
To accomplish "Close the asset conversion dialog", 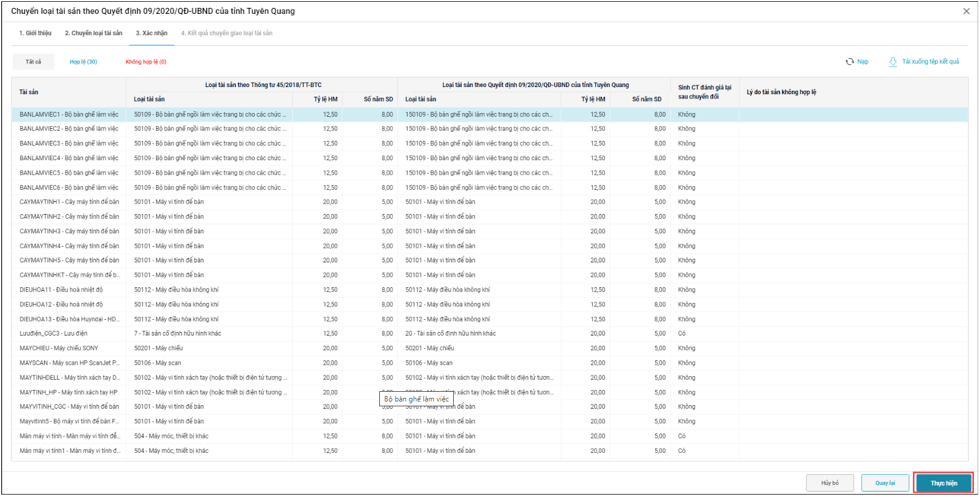I will coord(966,11).
